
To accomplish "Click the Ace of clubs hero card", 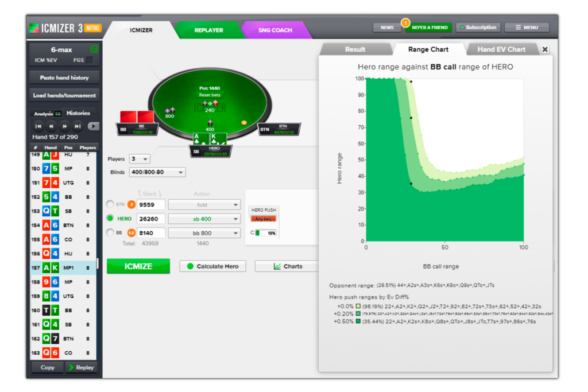I will tap(201, 138).
